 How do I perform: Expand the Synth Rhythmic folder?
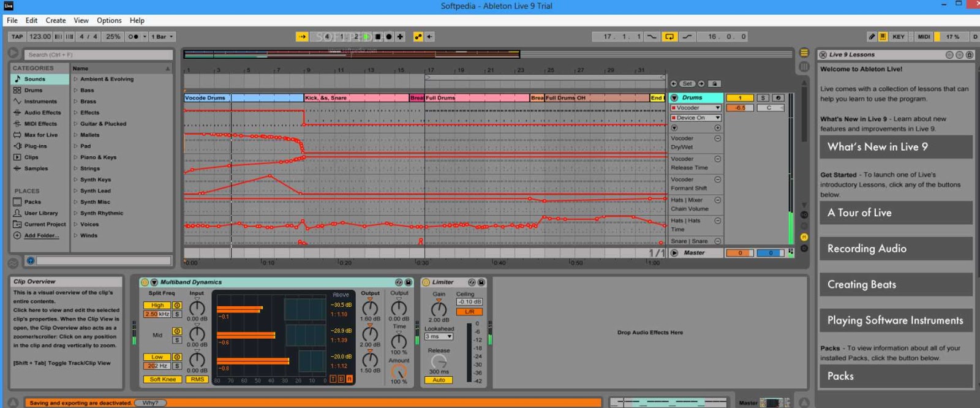(x=76, y=213)
